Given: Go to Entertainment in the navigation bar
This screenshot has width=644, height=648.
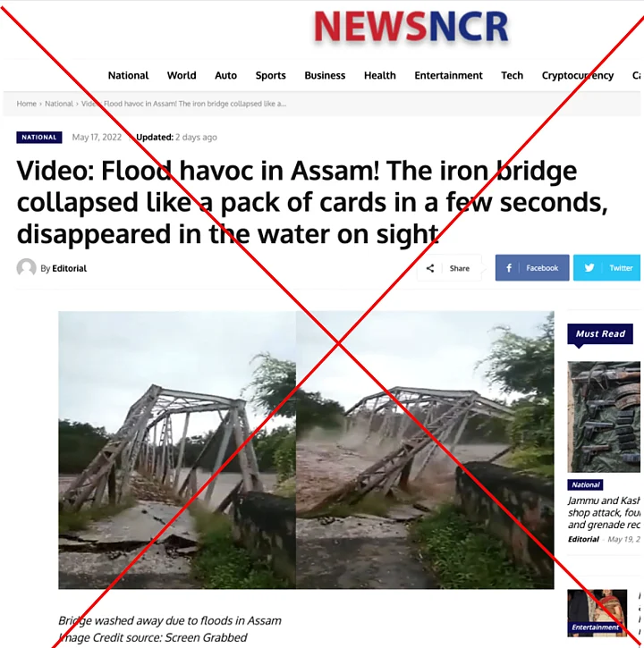Looking at the screenshot, I should pyautogui.click(x=448, y=75).
